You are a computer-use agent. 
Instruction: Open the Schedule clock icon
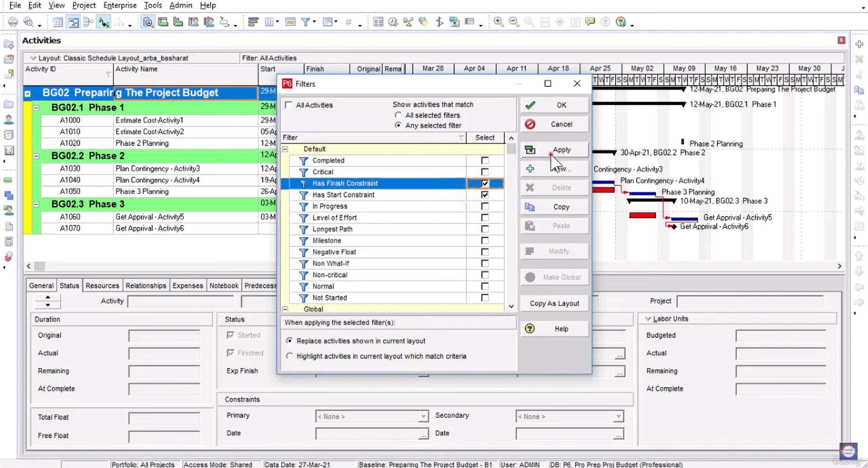[393, 21]
